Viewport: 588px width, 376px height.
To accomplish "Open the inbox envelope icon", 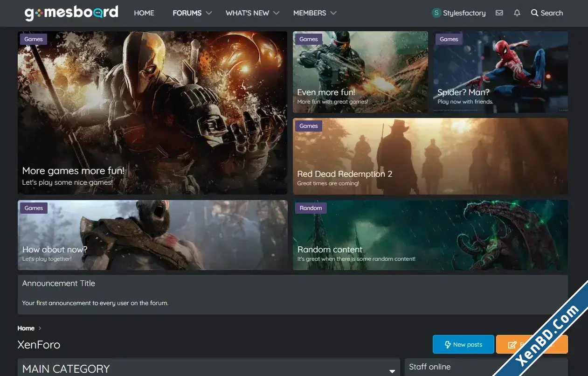I will tap(499, 13).
